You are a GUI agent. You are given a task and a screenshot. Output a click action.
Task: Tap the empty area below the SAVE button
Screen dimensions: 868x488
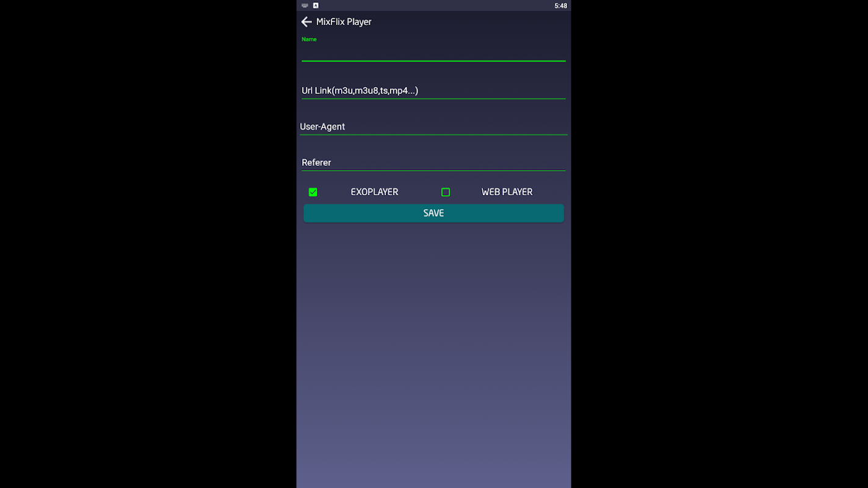point(433,354)
